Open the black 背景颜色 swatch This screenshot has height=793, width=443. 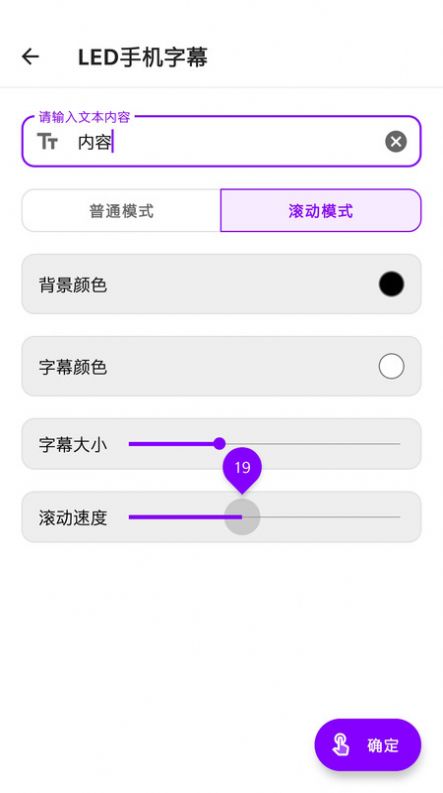391,284
